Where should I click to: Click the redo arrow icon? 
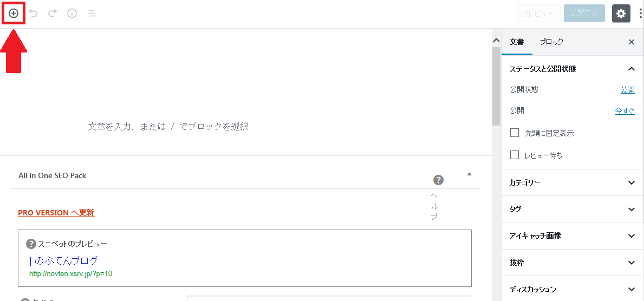pyautogui.click(x=53, y=14)
